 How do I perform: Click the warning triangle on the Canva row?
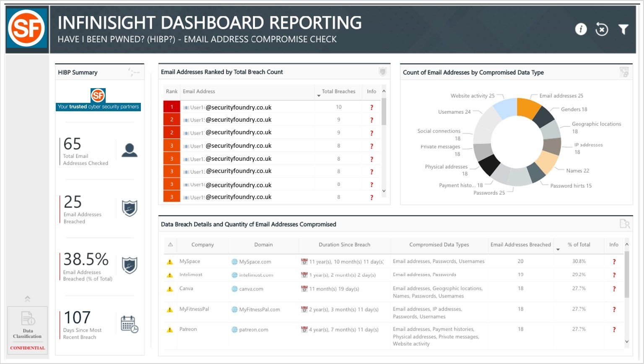(170, 289)
